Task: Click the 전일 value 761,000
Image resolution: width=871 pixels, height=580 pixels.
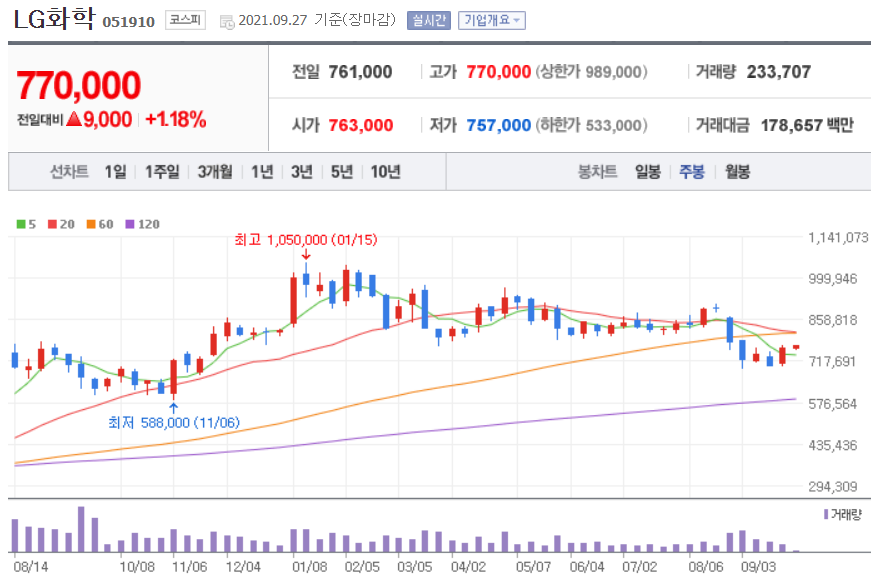Action: pyautogui.click(x=360, y=72)
